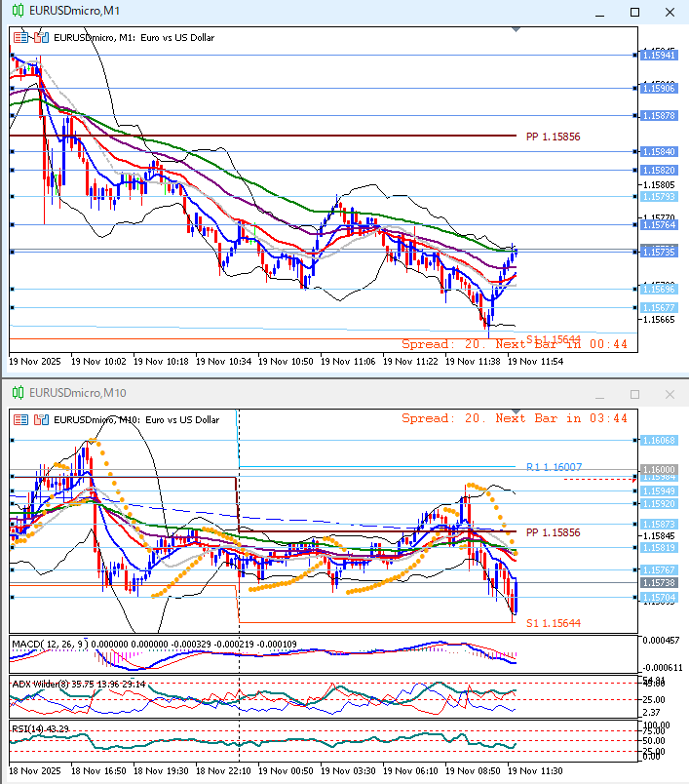Click the second red-blue icon beside the M10 chart title
689x784 pixels.
click(41, 418)
